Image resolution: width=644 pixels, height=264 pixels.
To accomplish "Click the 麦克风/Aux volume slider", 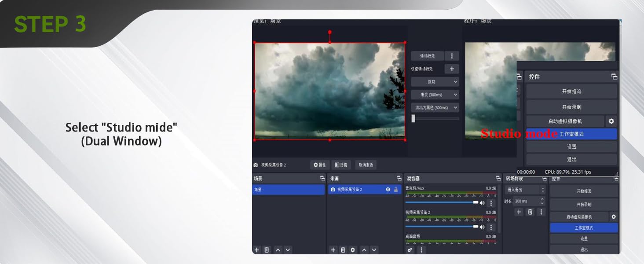I will (x=442, y=202).
